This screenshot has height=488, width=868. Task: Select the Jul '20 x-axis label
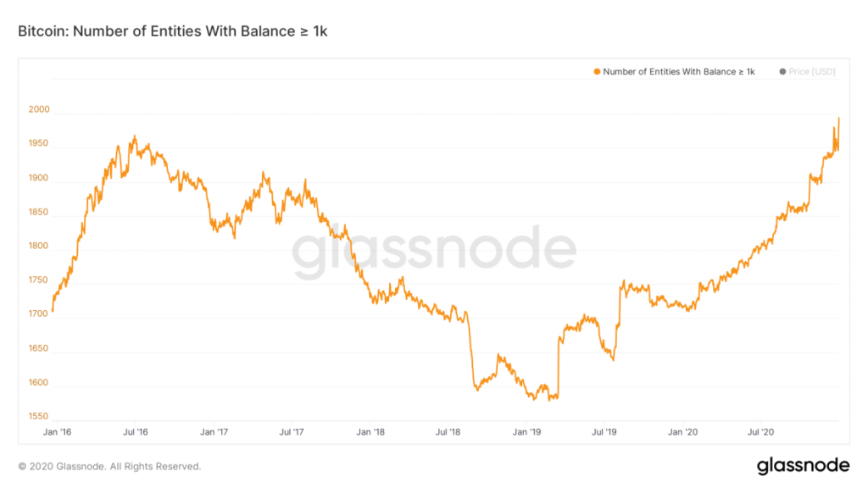click(760, 432)
